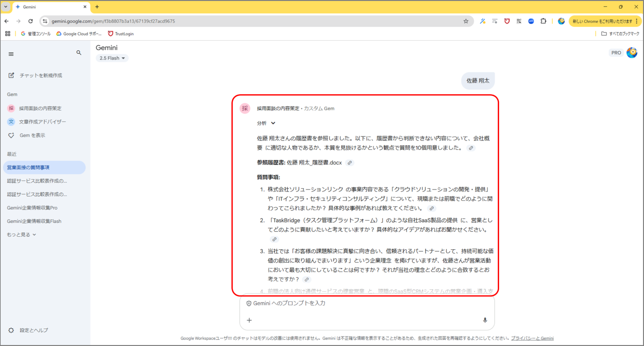The height and width of the screenshot is (346, 644).
Task: Click the Gemini heading title
Action: (107, 48)
